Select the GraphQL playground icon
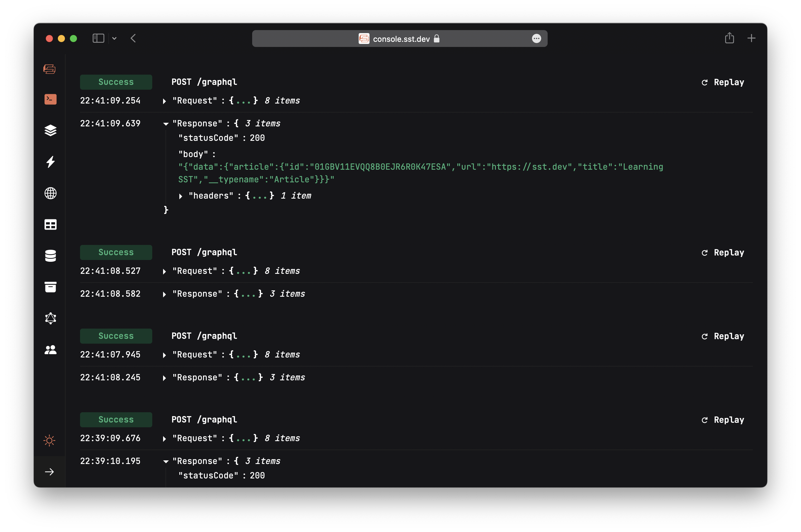Image resolution: width=801 pixels, height=532 pixels. (x=50, y=318)
